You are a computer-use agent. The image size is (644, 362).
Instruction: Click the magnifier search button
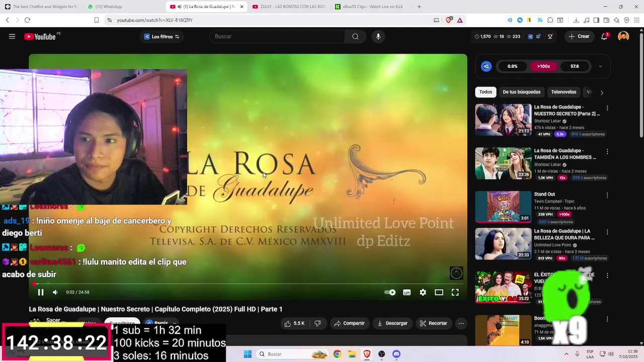click(x=356, y=36)
